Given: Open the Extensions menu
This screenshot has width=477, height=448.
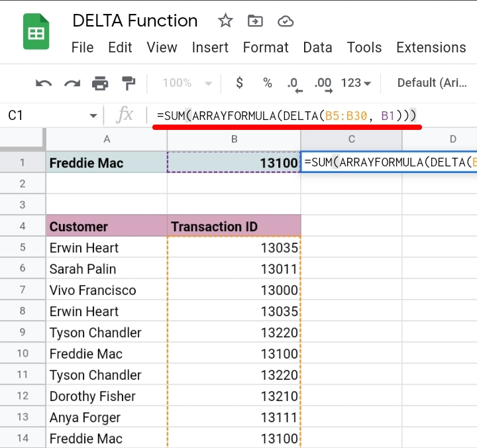Looking at the screenshot, I should pos(431,48).
